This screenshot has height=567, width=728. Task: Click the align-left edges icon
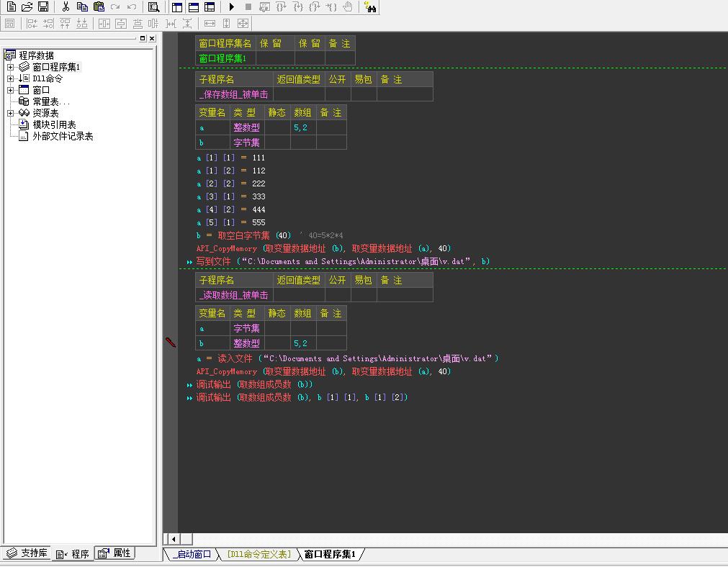pos(32,23)
